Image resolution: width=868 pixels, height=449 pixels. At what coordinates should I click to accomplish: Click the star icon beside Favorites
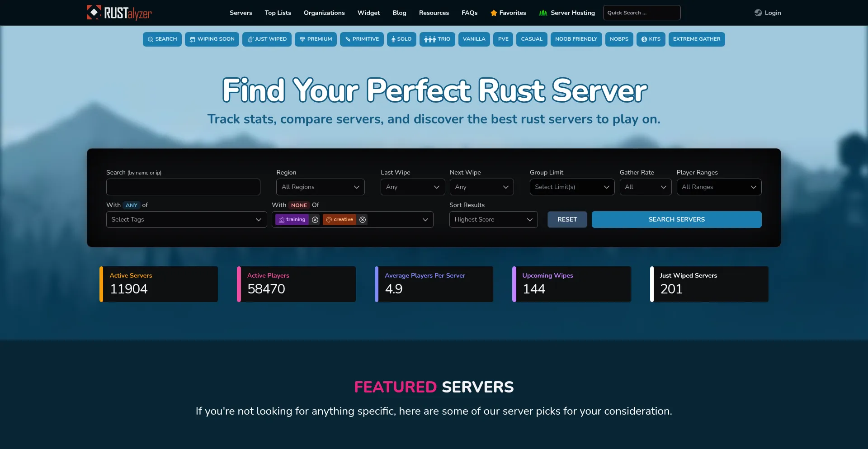coord(494,13)
